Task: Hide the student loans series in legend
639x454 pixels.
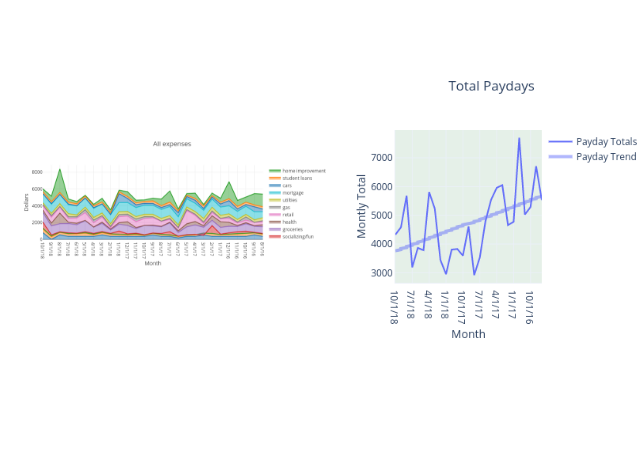Action: [x=299, y=178]
